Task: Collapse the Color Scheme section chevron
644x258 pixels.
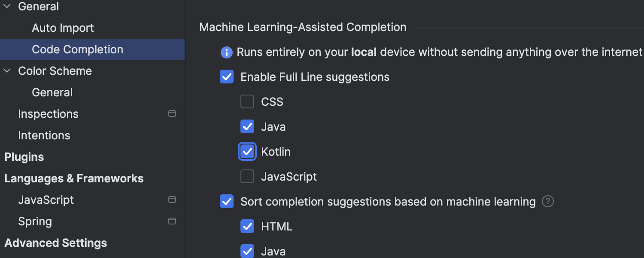Action: [x=7, y=71]
